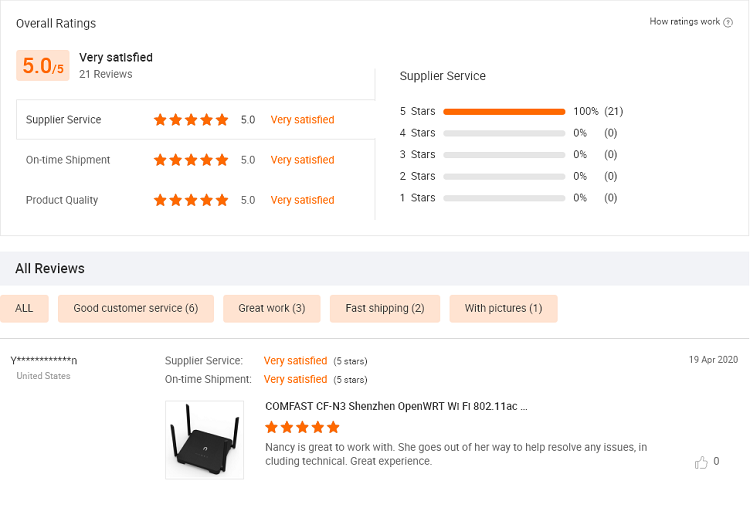Open the COMFAST CF-N3 product title link
Screen dimensions: 750x507
(x=396, y=406)
